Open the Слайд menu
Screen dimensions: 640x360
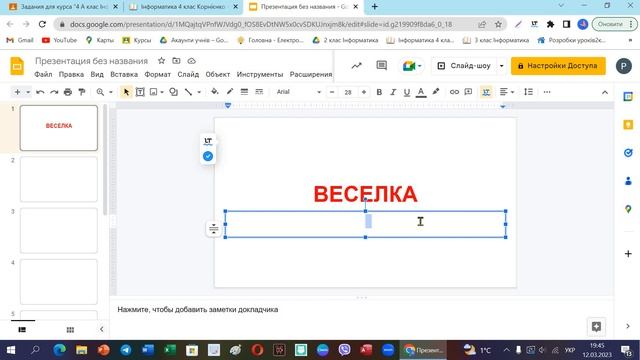point(188,74)
